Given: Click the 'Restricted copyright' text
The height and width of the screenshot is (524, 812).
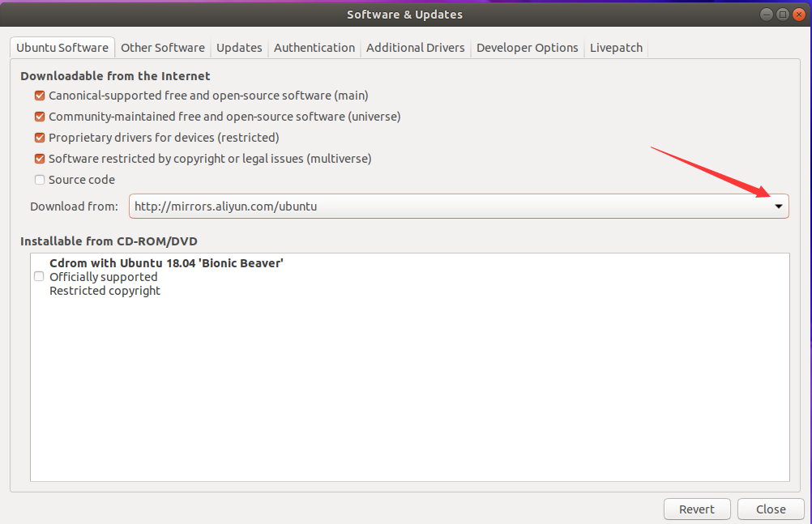Looking at the screenshot, I should pos(105,291).
